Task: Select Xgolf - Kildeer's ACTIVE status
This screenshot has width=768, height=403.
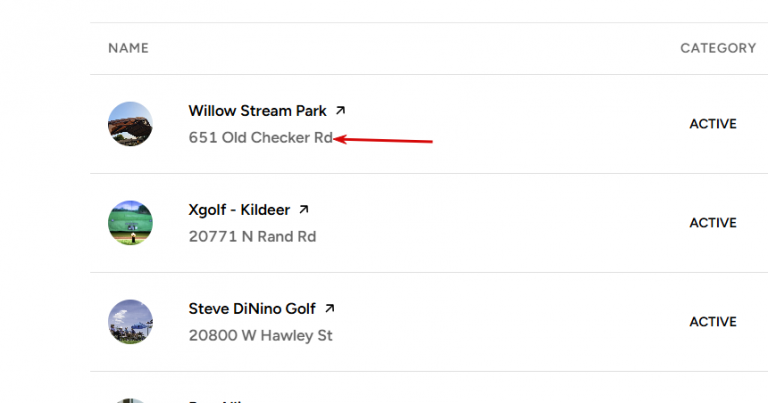Action: [x=713, y=223]
